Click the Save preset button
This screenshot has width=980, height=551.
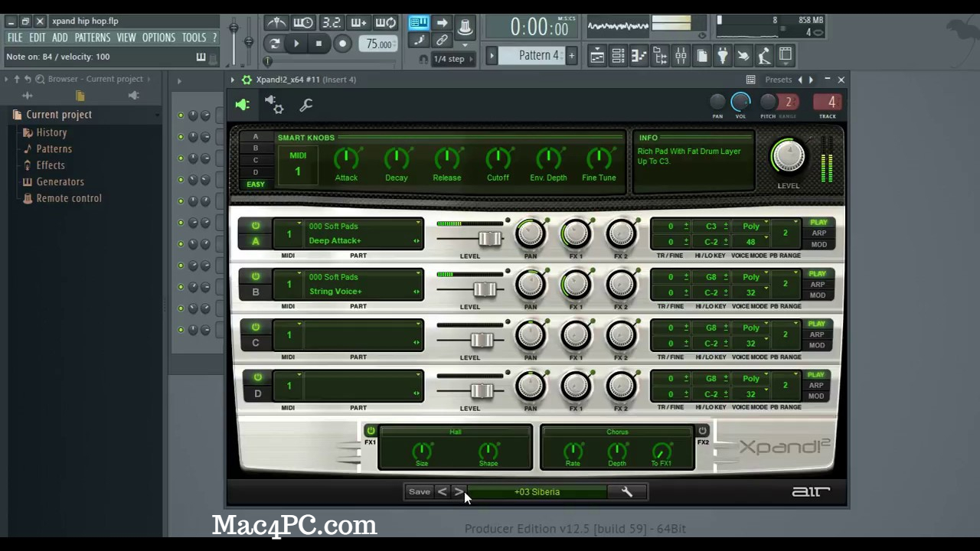click(x=420, y=492)
